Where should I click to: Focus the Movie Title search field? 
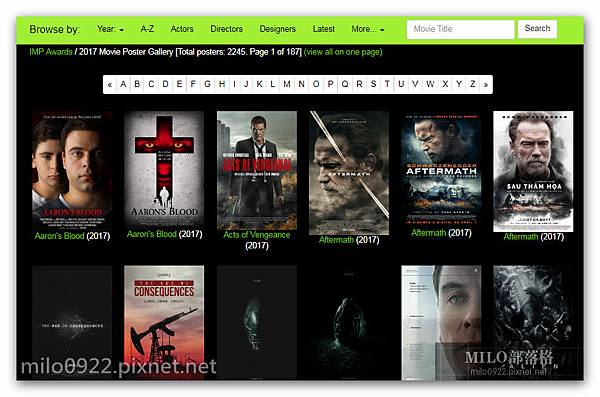[460, 29]
